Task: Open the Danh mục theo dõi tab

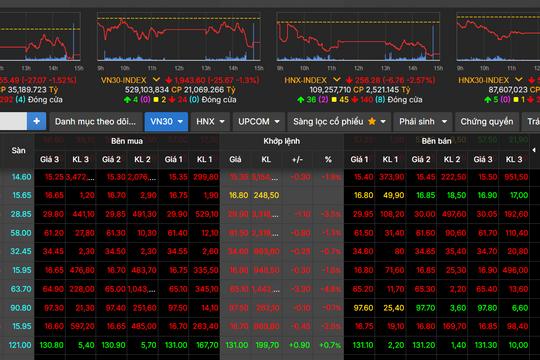Action: tap(95, 122)
